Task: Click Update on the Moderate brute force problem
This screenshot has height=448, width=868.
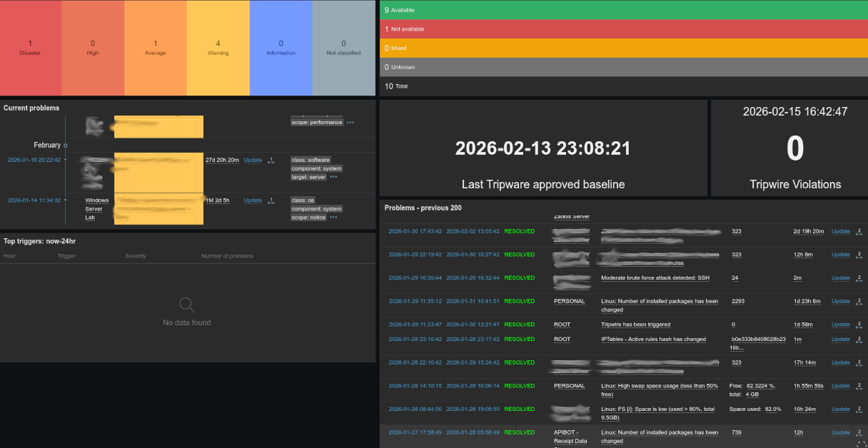Action: tap(840, 278)
